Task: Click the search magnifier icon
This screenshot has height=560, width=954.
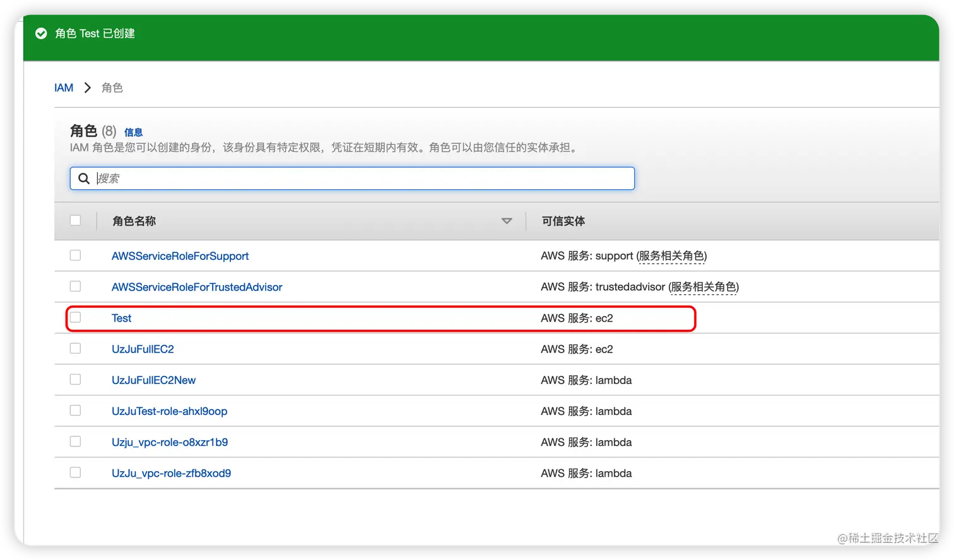Action: click(84, 178)
